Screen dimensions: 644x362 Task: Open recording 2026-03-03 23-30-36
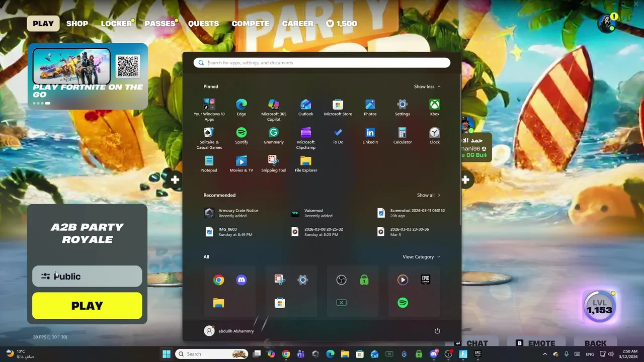point(404,232)
